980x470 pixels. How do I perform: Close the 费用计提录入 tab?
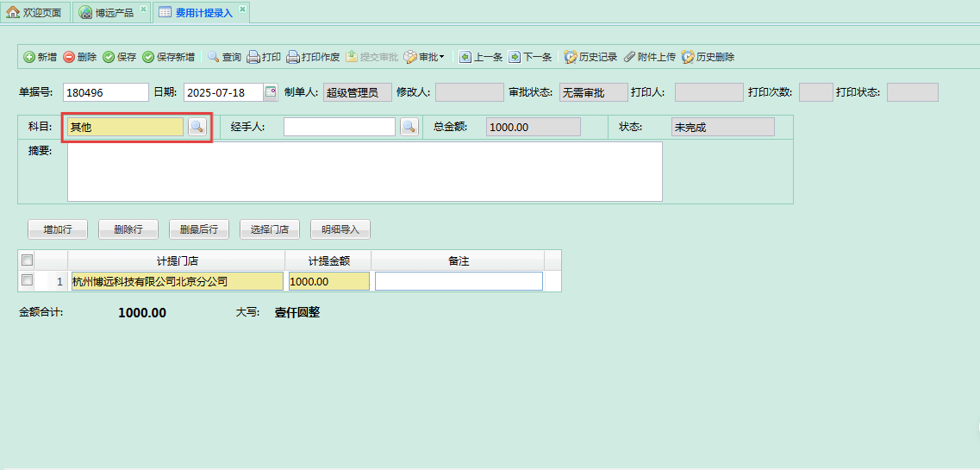242,9
